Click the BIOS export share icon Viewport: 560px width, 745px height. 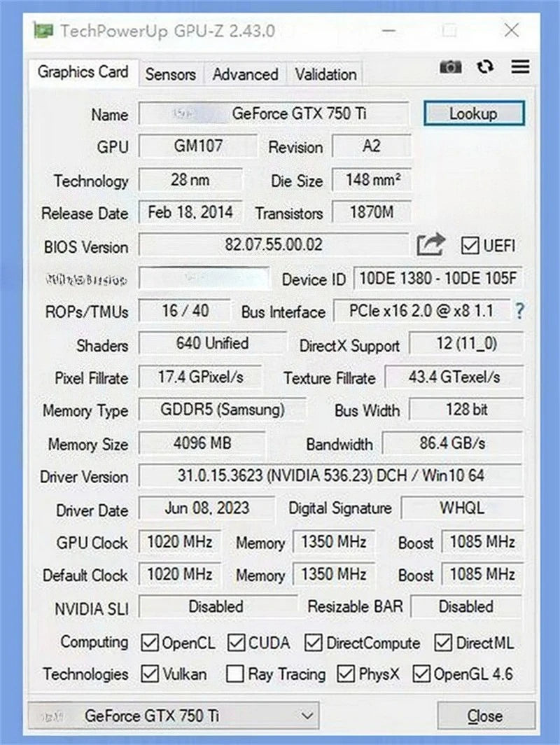point(430,245)
